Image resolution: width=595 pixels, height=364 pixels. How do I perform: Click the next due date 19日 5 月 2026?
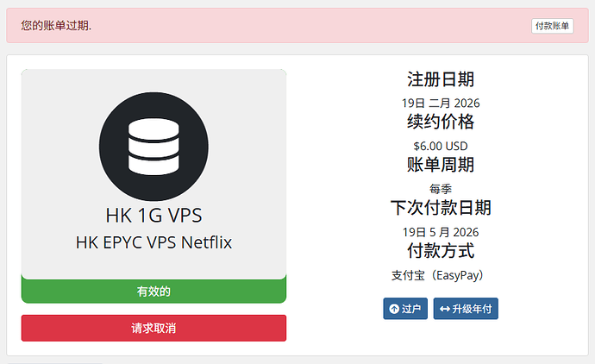pos(441,232)
